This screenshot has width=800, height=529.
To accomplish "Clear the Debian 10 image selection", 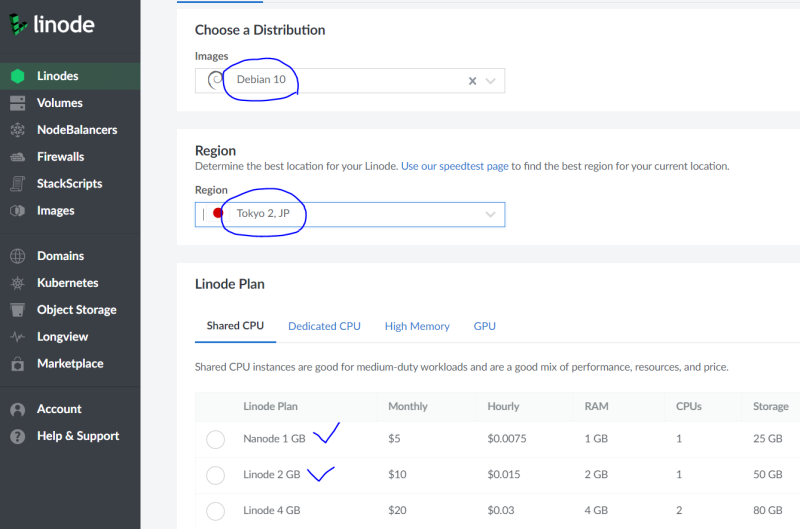I will click(x=472, y=81).
